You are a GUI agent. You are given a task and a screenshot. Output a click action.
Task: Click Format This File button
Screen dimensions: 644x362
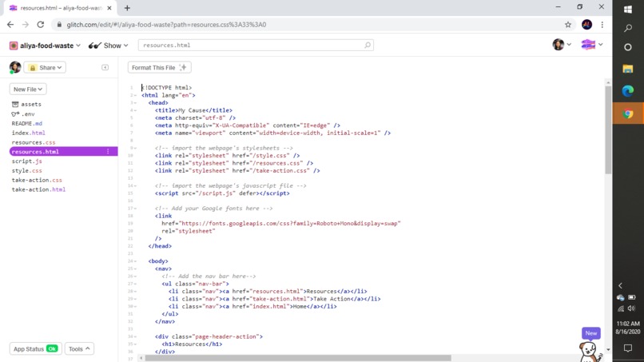tap(159, 67)
